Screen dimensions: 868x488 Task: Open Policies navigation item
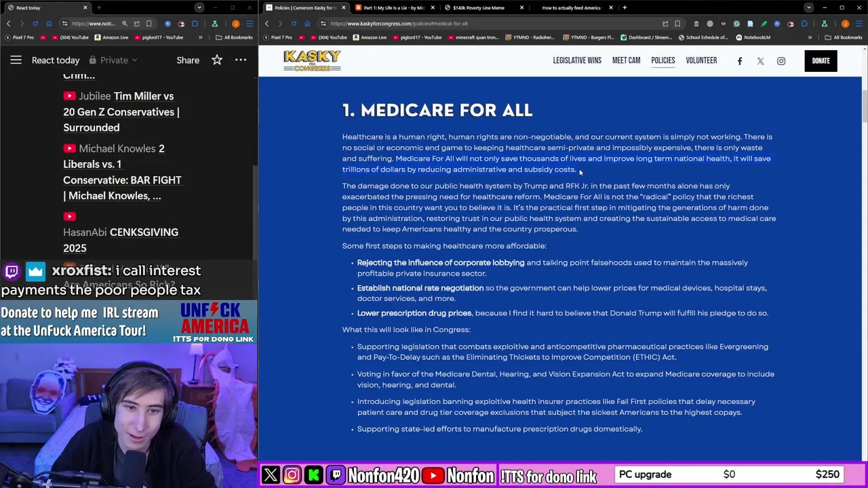click(x=663, y=60)
